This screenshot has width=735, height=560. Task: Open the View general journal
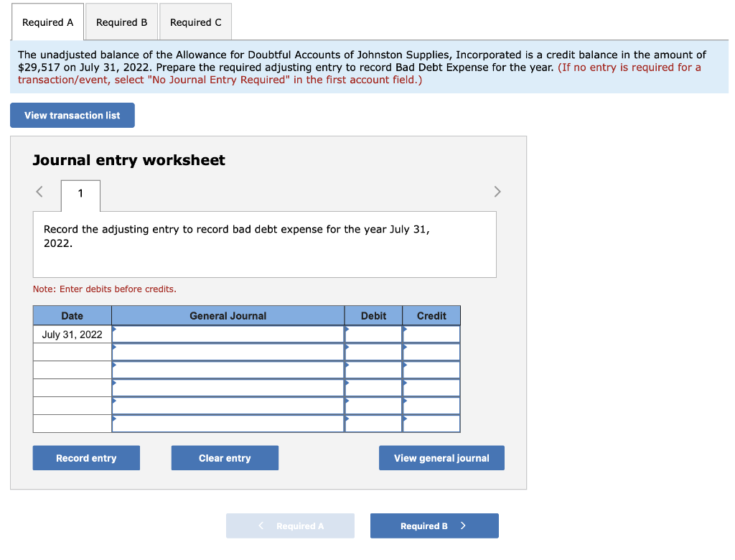point(441,457)
